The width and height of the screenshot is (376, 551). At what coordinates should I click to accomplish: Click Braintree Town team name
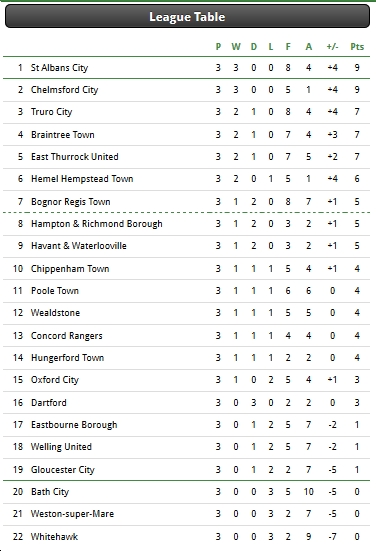[x=63, y=135]
